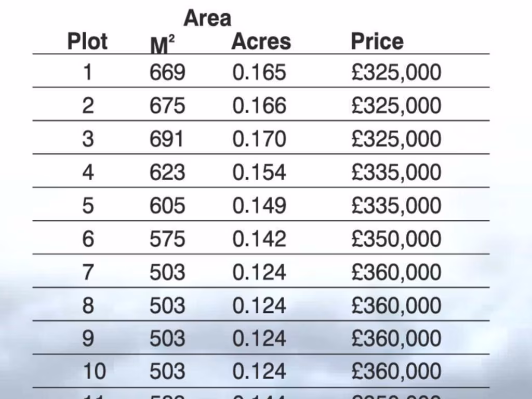Viewport: 532px width, 399px height.
Task: Select the 575 area value
Action: click(167, 238)
